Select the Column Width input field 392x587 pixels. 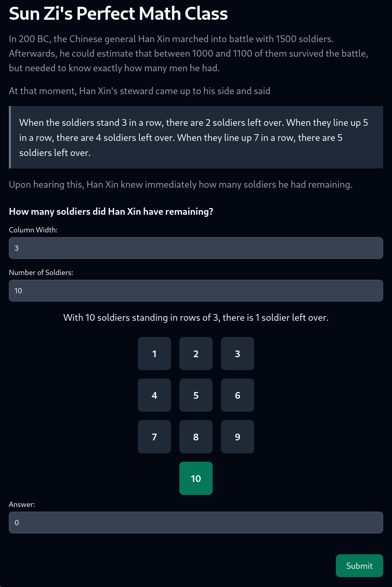[x=196, y=248]
